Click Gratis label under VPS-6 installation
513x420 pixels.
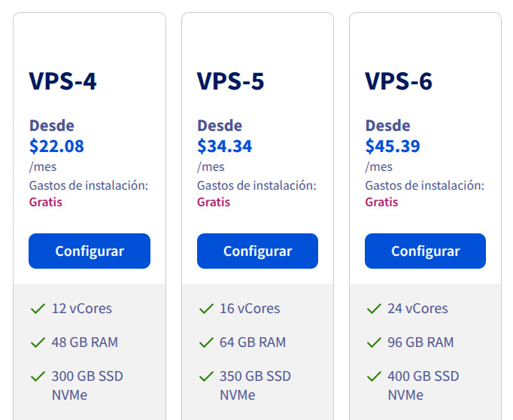[381, 202]
